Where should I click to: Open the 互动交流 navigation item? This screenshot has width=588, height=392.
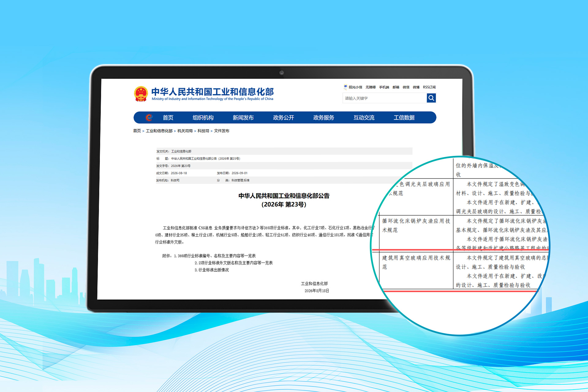coord(364,118)
